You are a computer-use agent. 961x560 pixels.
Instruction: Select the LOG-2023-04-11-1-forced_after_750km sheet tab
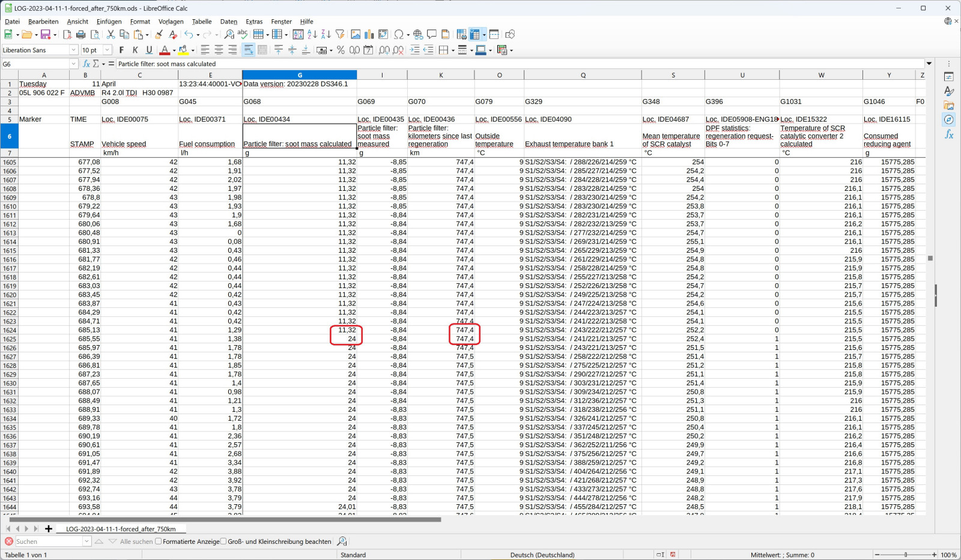(x=121, y=529)
